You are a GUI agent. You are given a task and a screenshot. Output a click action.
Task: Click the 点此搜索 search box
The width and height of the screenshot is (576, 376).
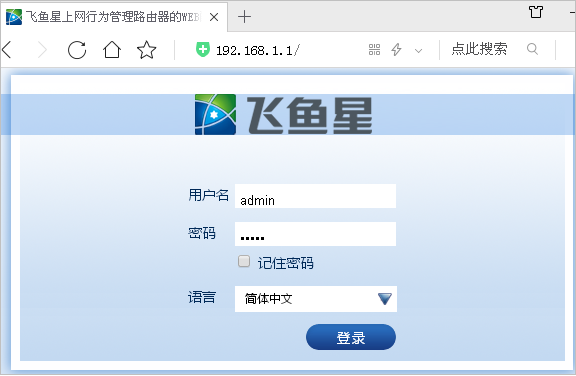[479, 49]
